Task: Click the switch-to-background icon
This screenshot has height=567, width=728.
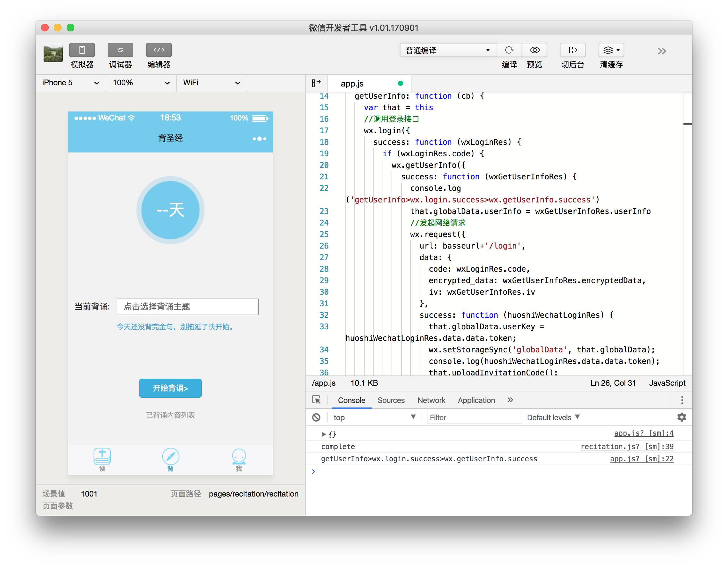Action: [x=572, y=50]
